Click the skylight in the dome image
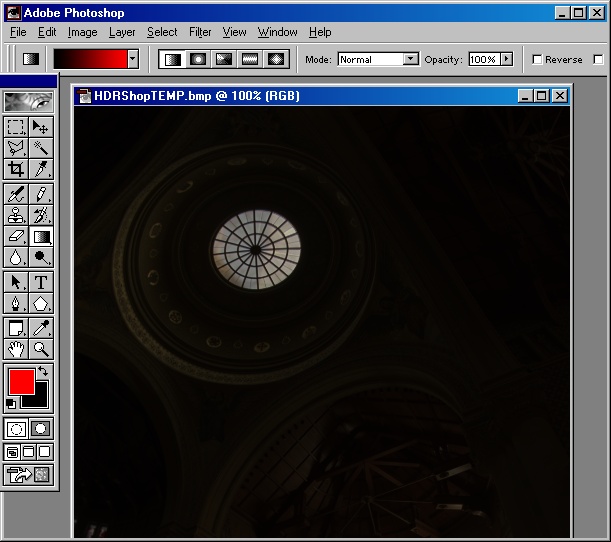Viewport: 611px width, 542px height. click(x=256, y=249)
